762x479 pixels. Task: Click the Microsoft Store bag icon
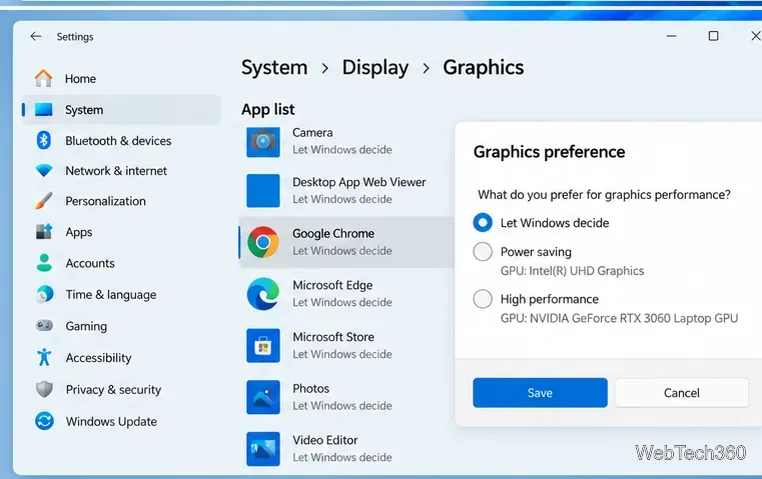[263, 345]
